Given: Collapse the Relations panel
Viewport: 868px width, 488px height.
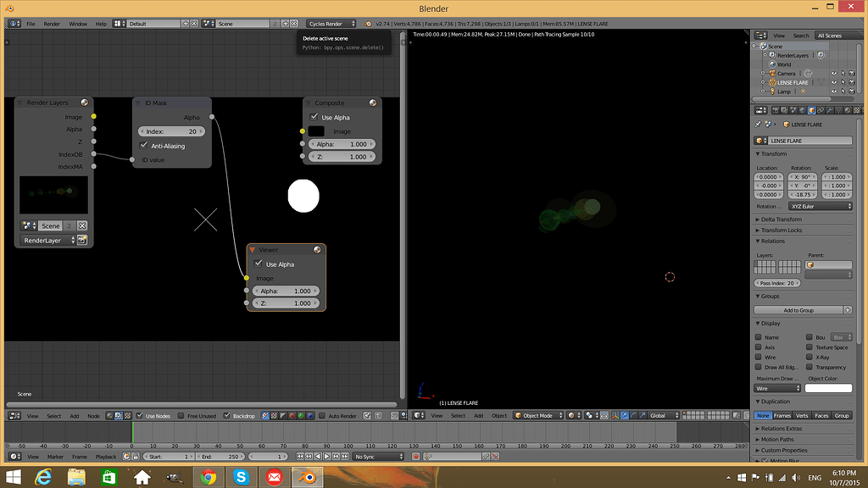Looking at the screenshot, I should click(x=771, y=241).
